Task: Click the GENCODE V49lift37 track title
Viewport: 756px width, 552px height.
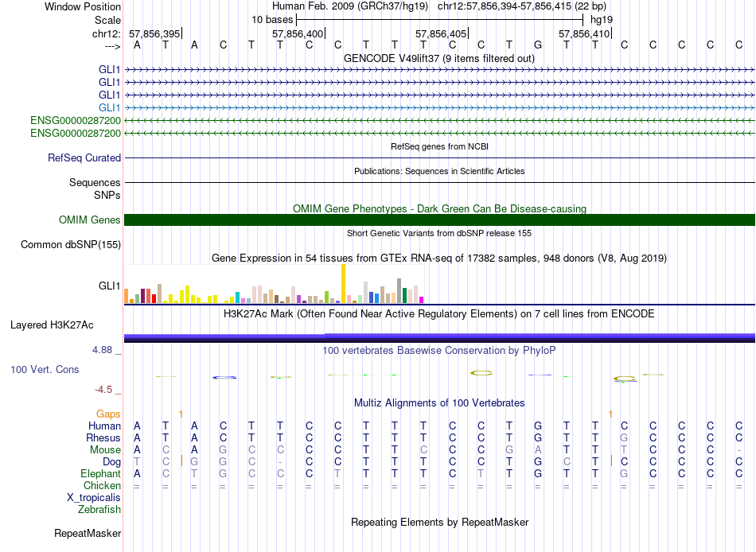Action: [x=438, y=58]
